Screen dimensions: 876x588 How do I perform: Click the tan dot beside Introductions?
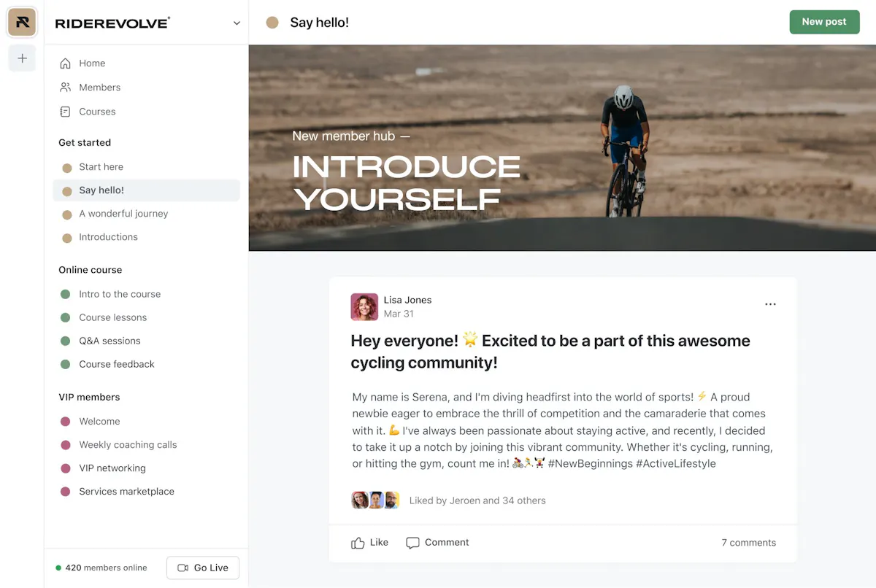[x=67, y=238]
